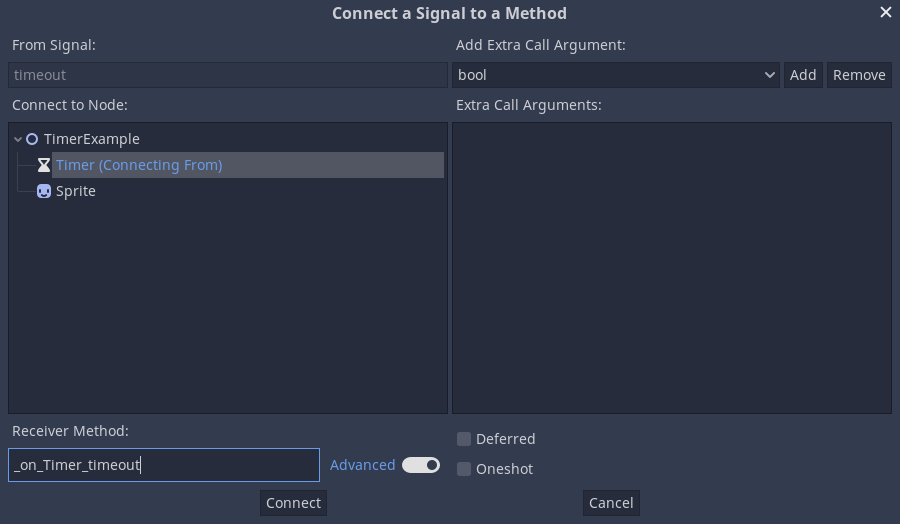Click the Timer hourglass icon
The height and width of the screenshot is (524, 900).
click(x=44, y=165)
